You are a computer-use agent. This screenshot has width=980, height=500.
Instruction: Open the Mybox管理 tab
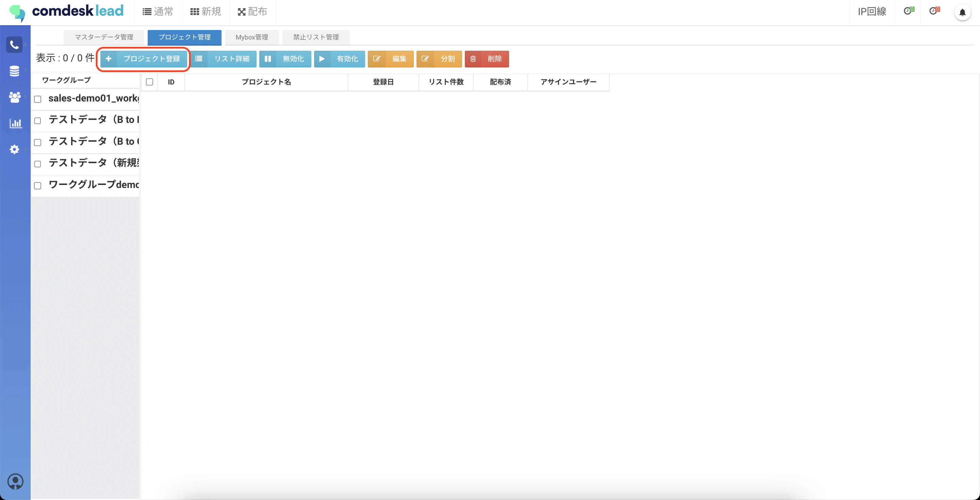[x=252, y=37]
